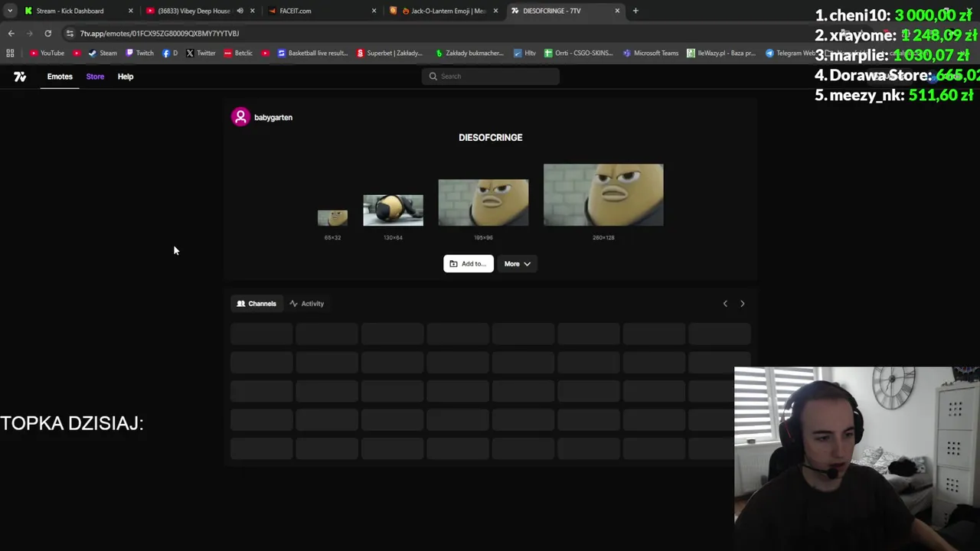Image resolution: width=980 pixels, height=551 pixels.
Task: Open the YouTube bookmark
Action: [47, 53]
